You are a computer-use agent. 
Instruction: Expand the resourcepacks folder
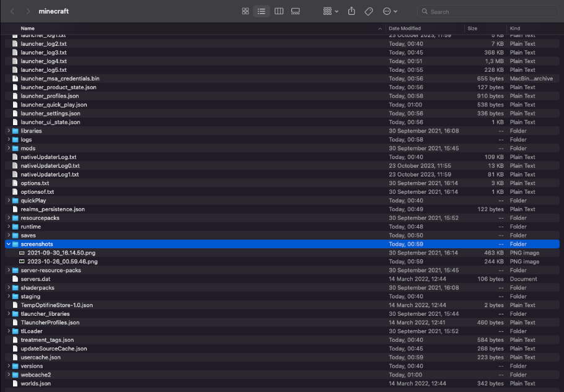(x=9, y=218)
